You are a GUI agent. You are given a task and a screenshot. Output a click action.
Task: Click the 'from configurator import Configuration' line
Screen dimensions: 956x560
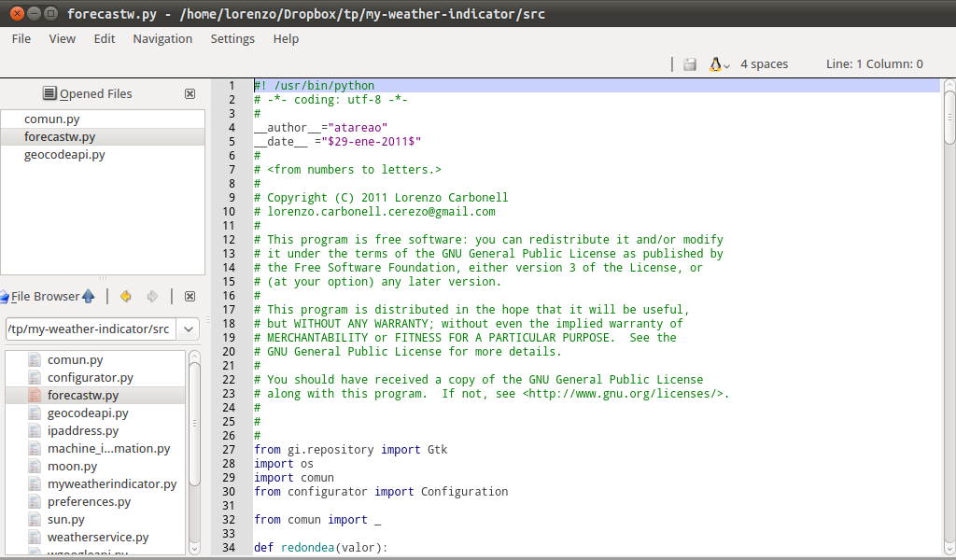(381, 492)
